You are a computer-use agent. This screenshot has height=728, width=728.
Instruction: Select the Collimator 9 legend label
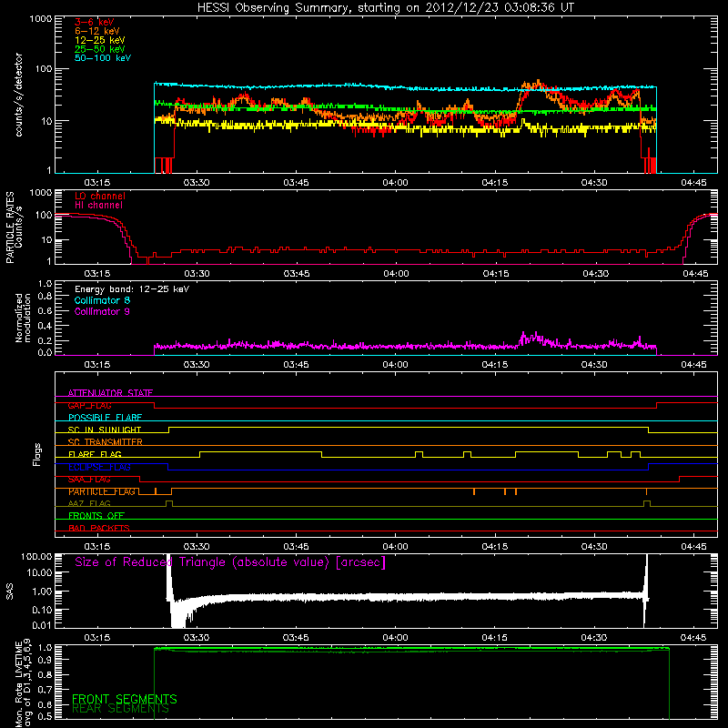[102, 311]
